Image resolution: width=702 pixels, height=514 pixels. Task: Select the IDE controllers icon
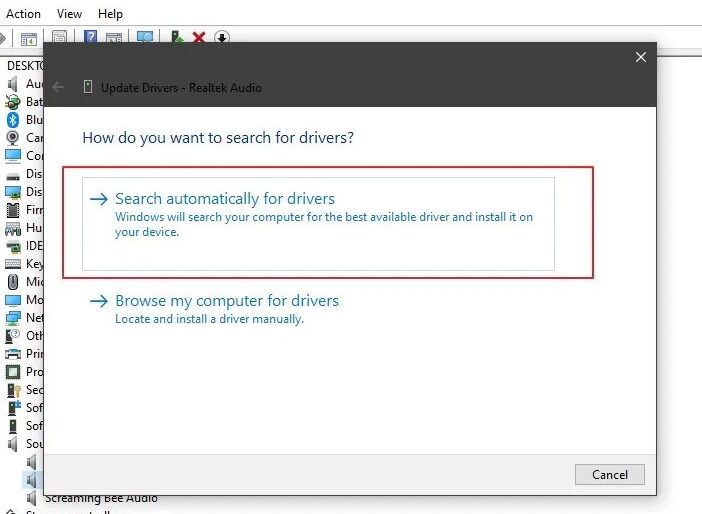(x=13, y=246)
